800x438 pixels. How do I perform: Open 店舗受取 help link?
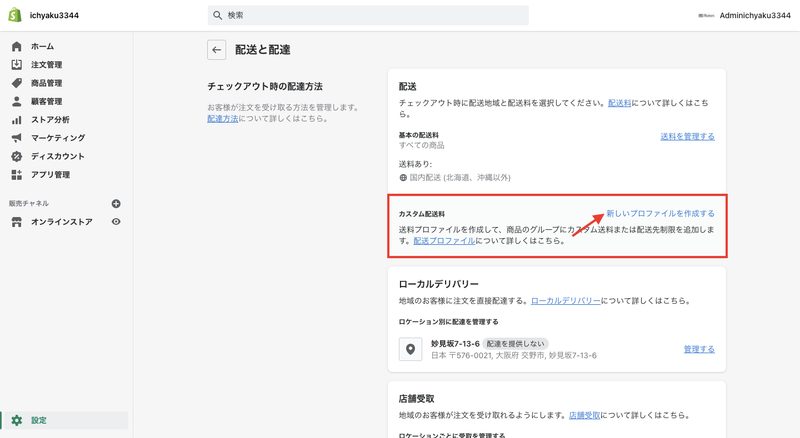tap(584, 416)
